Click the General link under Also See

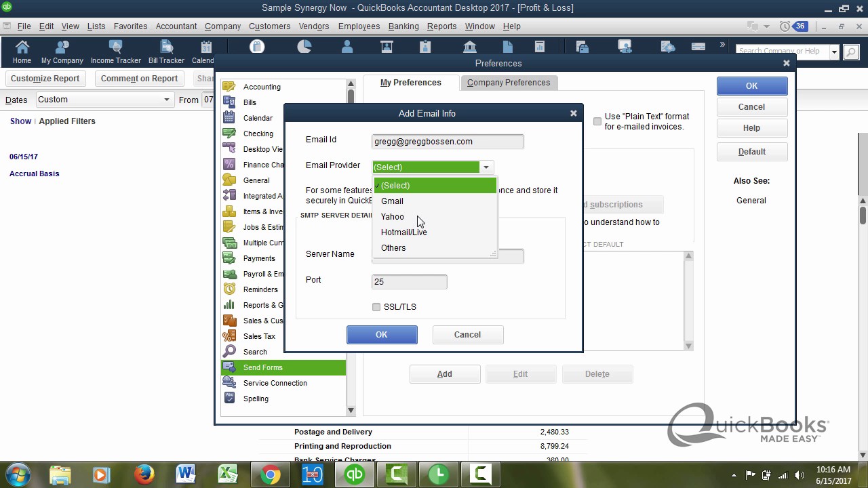751,201
